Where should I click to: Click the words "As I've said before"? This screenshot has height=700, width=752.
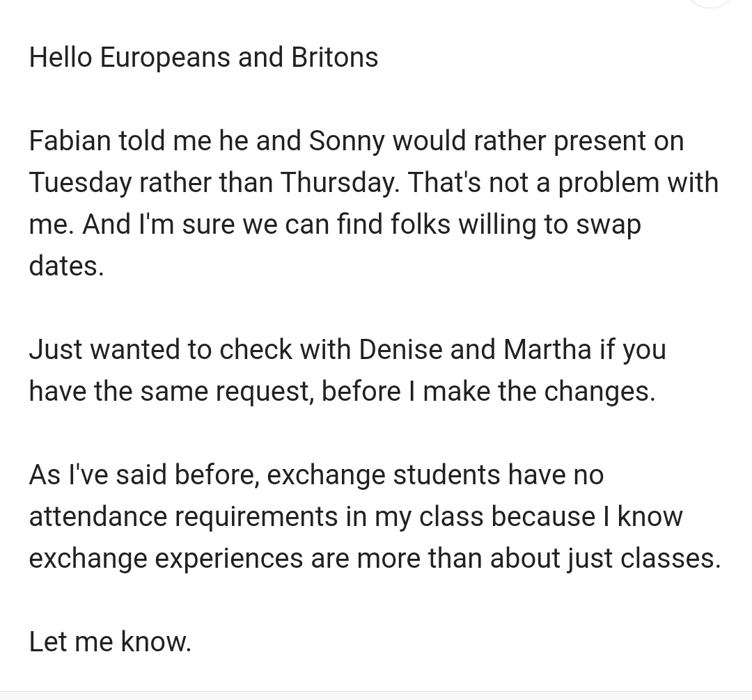pyautogui.click(x=144, y=475)
